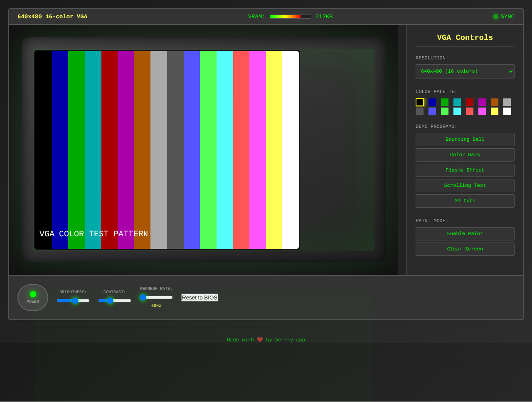Viewport: 532px width, 402px height.
Task: Launch the 3D Cube demo
Action: 465,201
